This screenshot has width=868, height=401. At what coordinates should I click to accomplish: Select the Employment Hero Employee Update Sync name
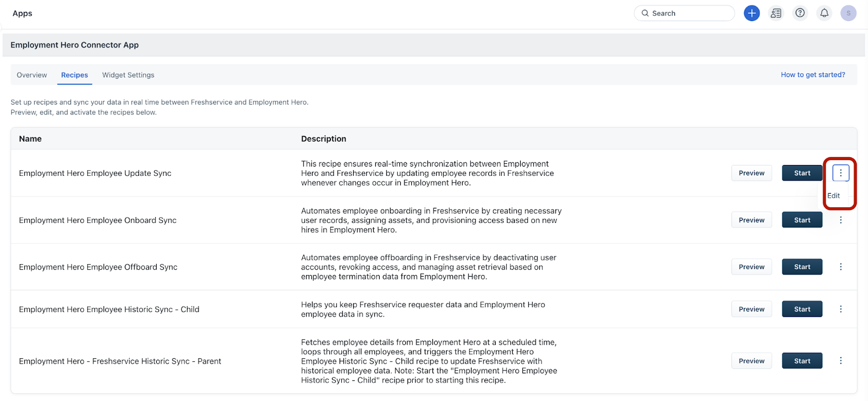95,173
